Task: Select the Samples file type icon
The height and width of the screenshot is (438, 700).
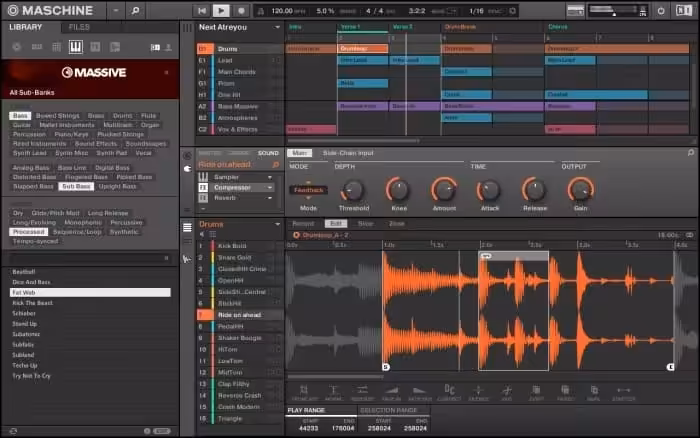Action: coord(115,47)
